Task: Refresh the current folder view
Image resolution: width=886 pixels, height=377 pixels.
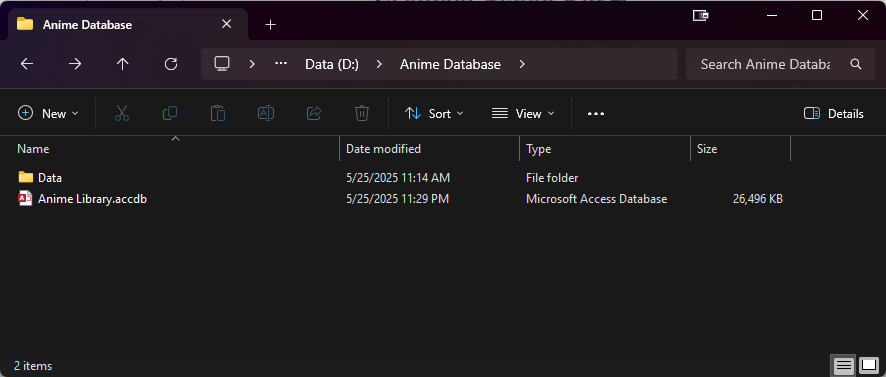Action: click(171, 64)
